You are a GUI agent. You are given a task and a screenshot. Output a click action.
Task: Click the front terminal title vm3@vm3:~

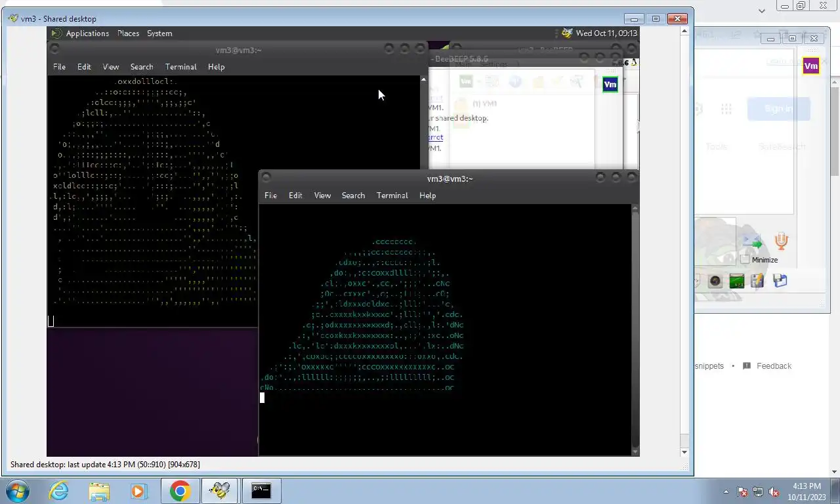click(450, 178)
